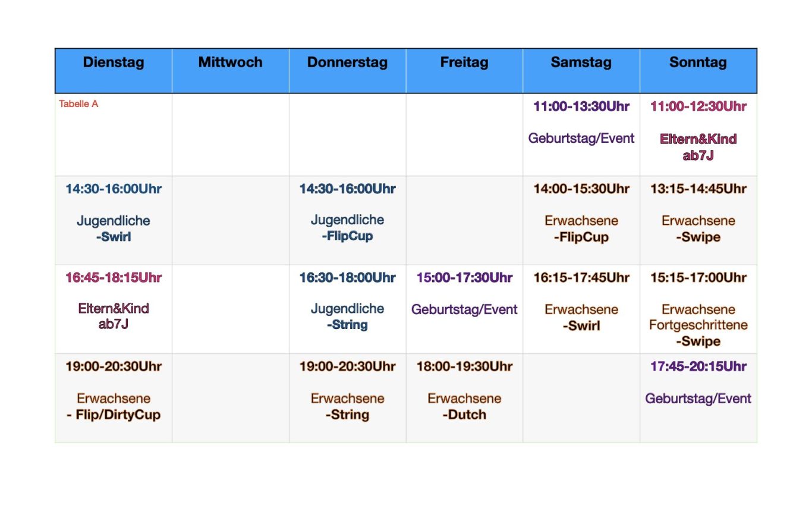Select the 17:45-20:15Uhr Sonntag time
Screen dimensions: 812x505
click(x=698, y=366)
